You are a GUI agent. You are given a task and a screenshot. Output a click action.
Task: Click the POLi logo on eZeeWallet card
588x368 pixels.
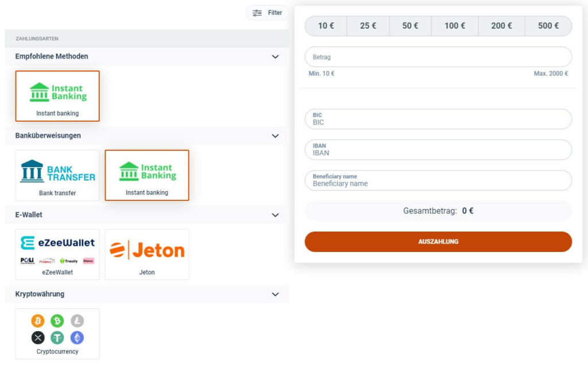[x=27, y=261]
